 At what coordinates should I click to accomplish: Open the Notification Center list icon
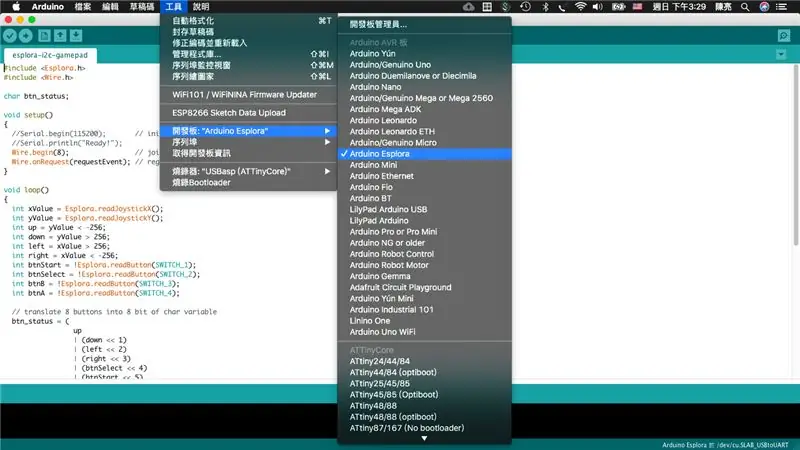click(781, 7)
